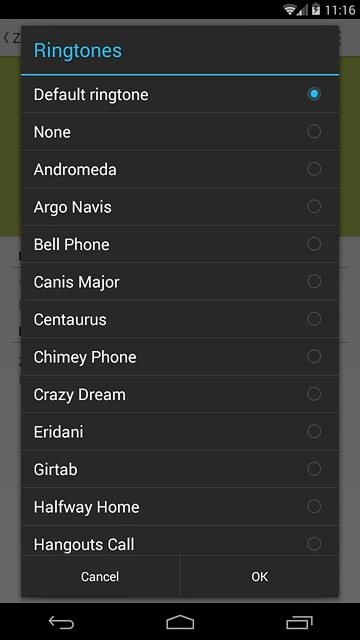This screenshot has height=640, width=360.
Task: Choose the Andromeda radio button
Action: [x=314, y=169]
